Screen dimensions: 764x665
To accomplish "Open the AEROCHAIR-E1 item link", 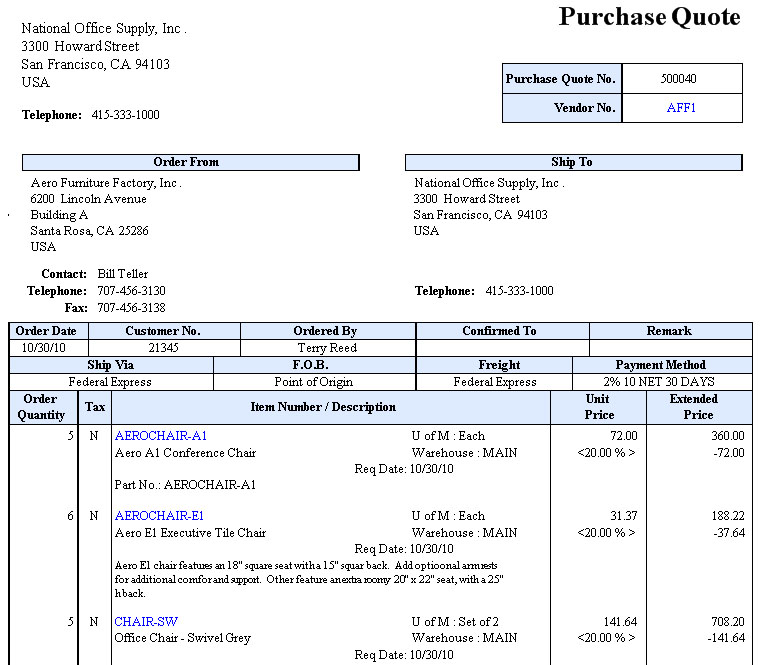I will point(160,516).
